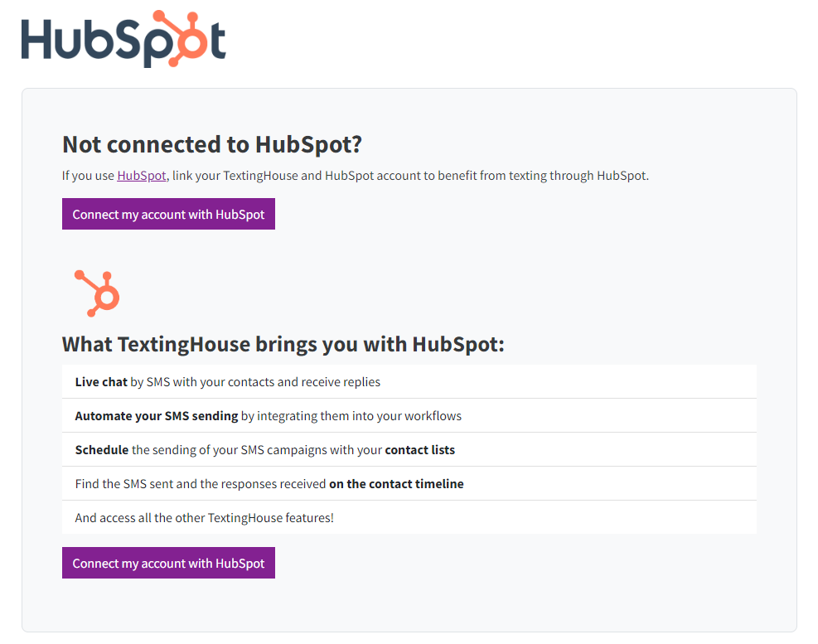Open the HubSpot hyperlink in the intro sentence
818x644 pixels.
pos(142,176)
